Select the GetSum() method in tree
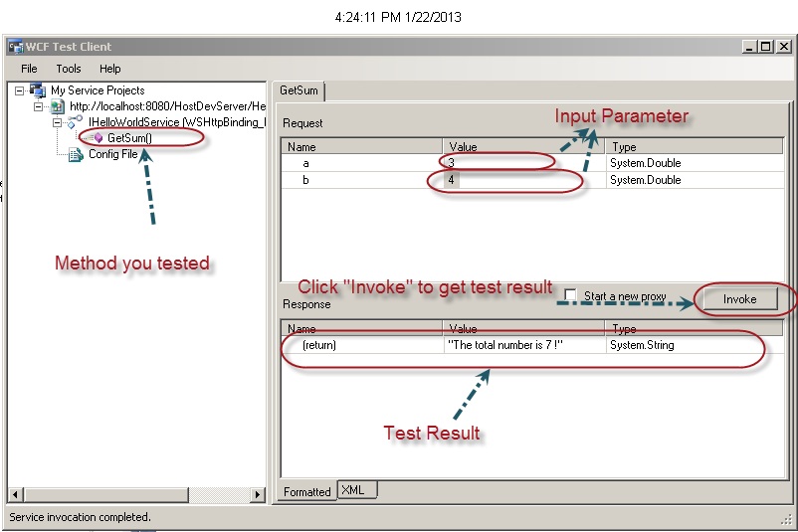 pos(129,138)
